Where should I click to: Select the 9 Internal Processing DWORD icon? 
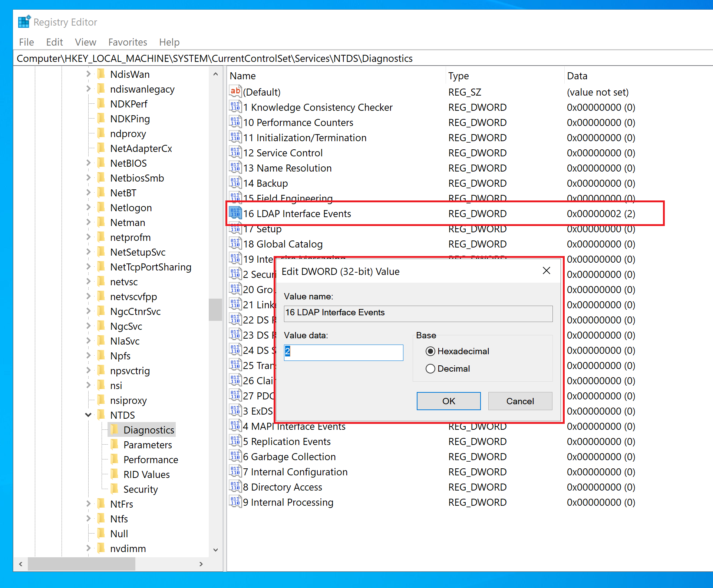(x=235, y=502)
